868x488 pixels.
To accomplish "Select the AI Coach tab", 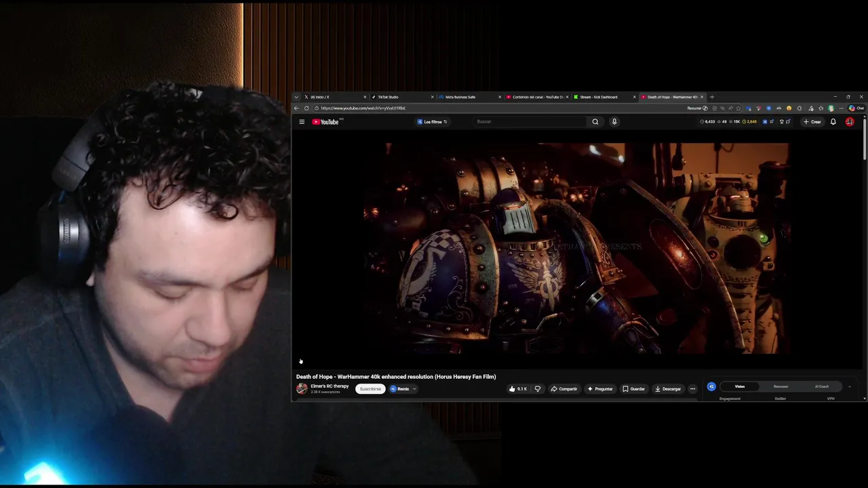I will [822, 386].
